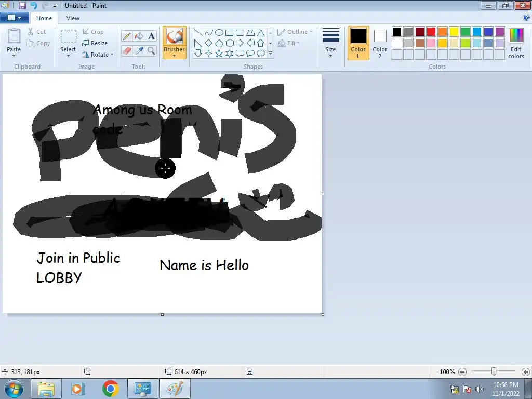Click the Crop button
This screenshot has width=532, height=399.
tap(93, 32)
